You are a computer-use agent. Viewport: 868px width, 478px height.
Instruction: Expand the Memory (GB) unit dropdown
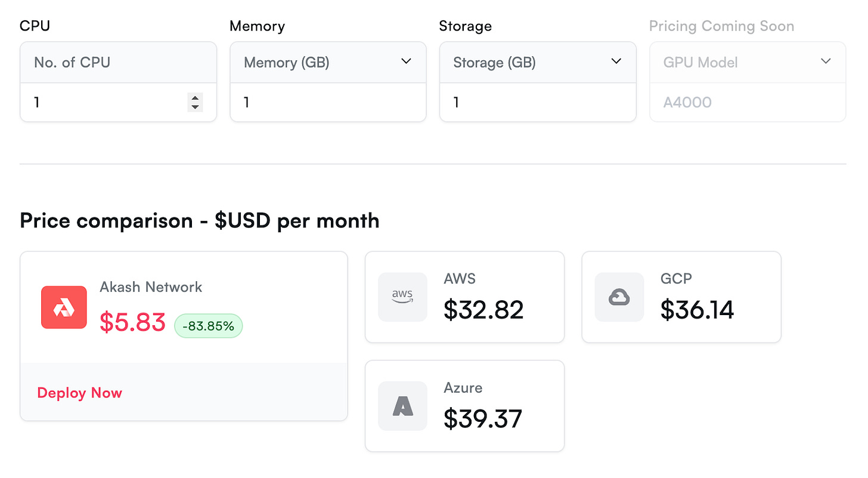[x=407, y=61]
